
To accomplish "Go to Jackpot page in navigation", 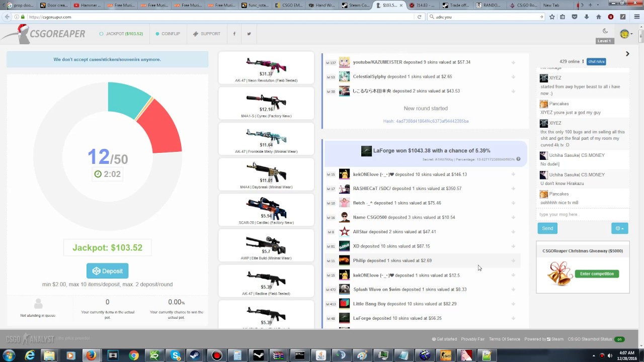I will coord(121,34).
